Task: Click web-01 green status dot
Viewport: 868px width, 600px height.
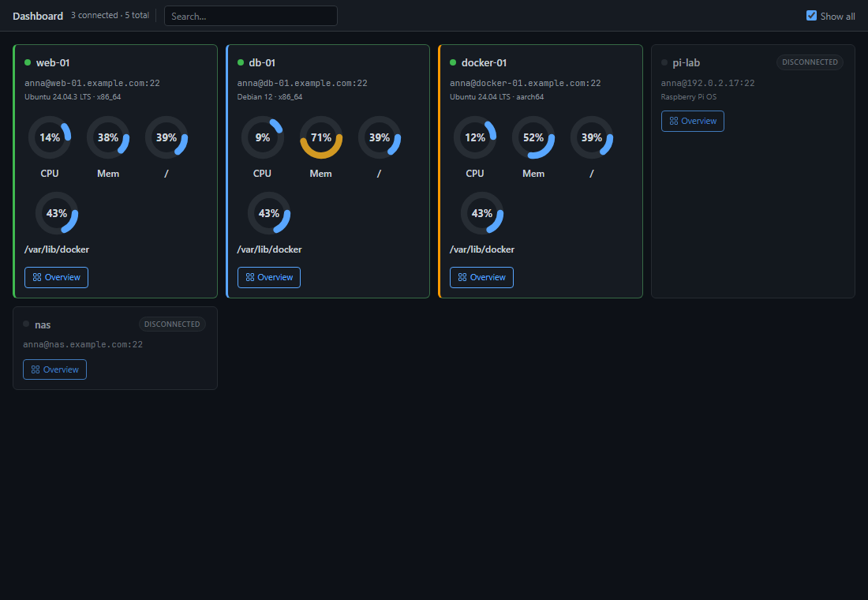Action: (28, 62)
